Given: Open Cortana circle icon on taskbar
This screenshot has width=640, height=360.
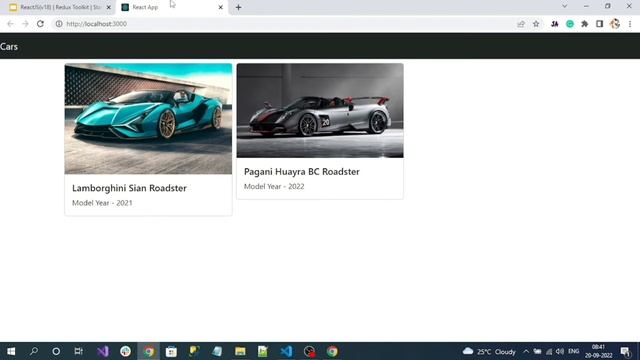Looking at the screenshot, I should coord(56,351).
